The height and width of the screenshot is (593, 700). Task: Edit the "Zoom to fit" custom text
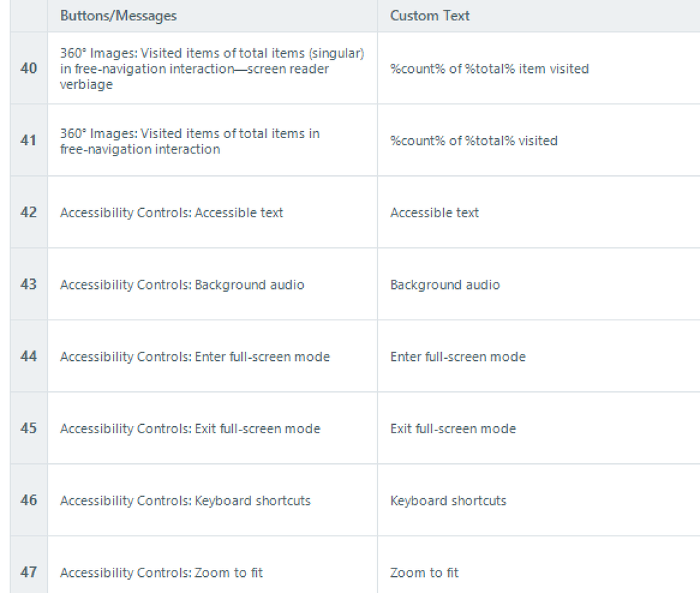(x=424, y=572)
